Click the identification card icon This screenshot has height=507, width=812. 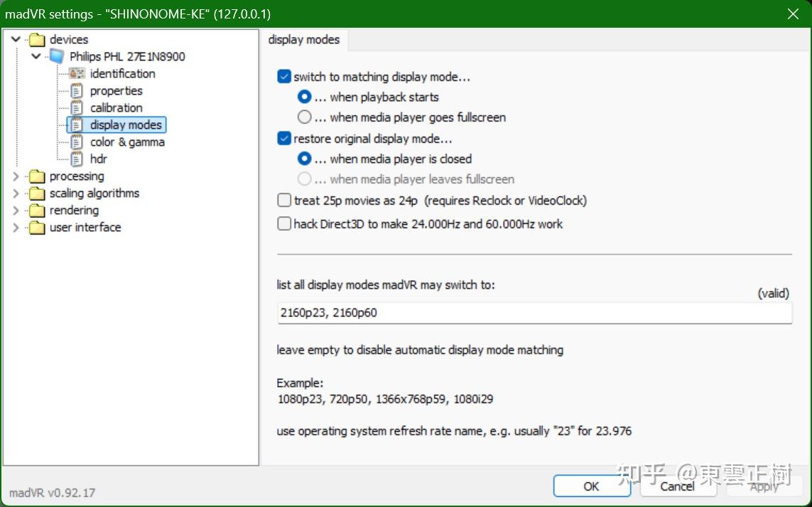click(77, 74)
